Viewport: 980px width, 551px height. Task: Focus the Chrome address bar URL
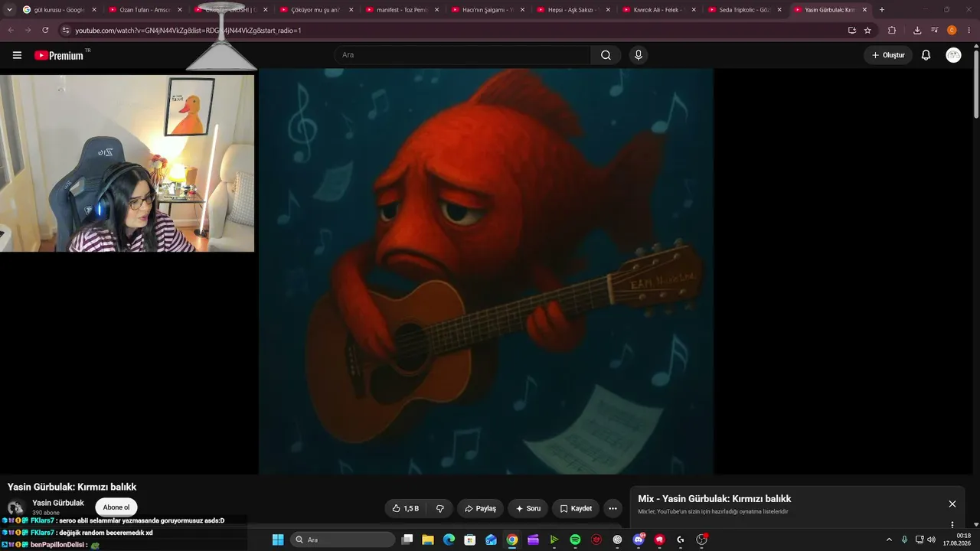tap(188, 31)
